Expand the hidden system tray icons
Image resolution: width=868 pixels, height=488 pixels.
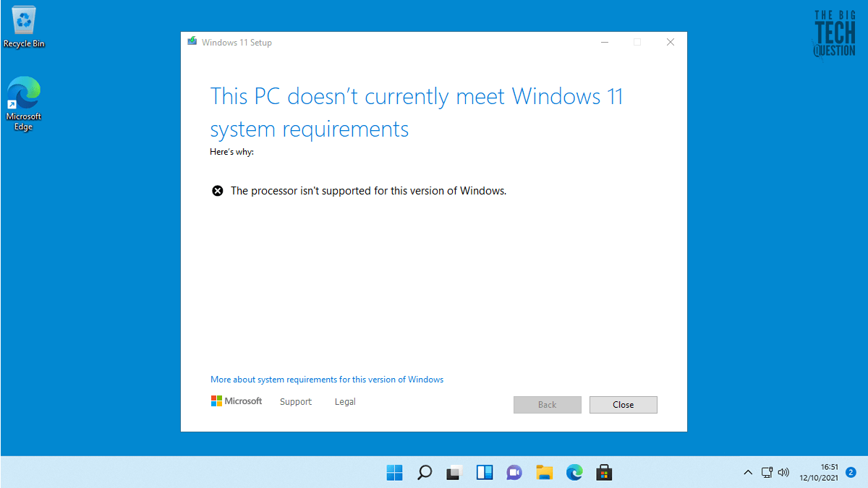tap(748, 472)
